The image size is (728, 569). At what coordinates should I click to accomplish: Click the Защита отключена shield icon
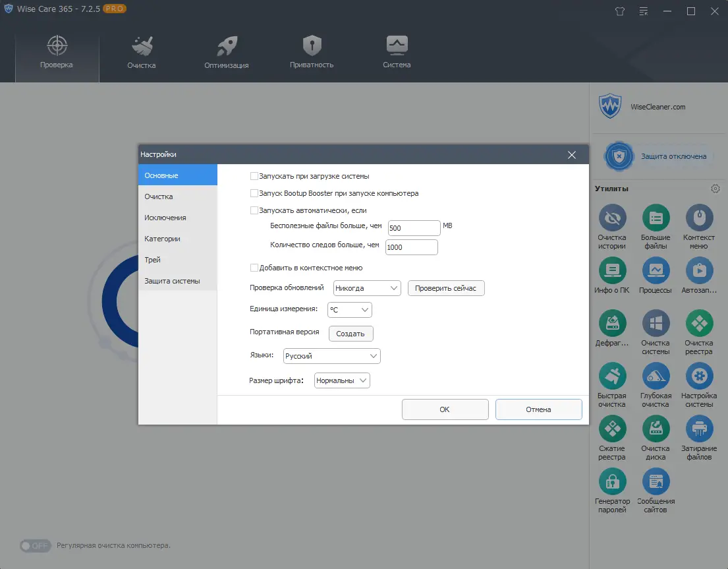pyautogui.click(x=619, y=156)
